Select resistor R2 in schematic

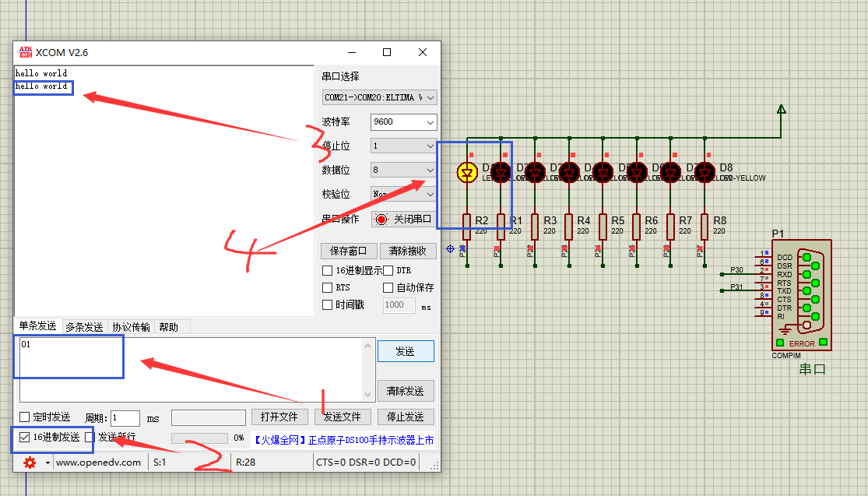[466, 227]
